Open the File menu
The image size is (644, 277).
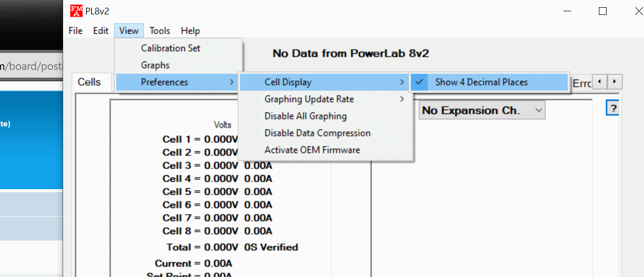[x=75, y=31]
